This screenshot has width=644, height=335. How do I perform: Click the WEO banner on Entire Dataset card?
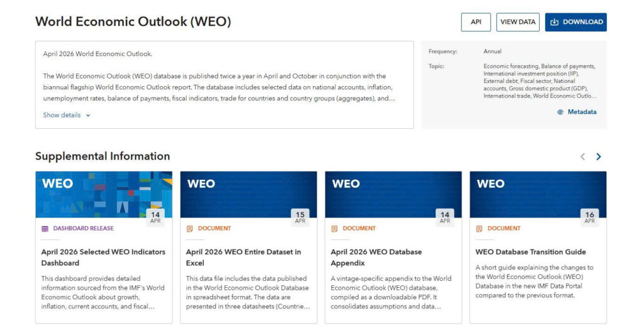248,195
